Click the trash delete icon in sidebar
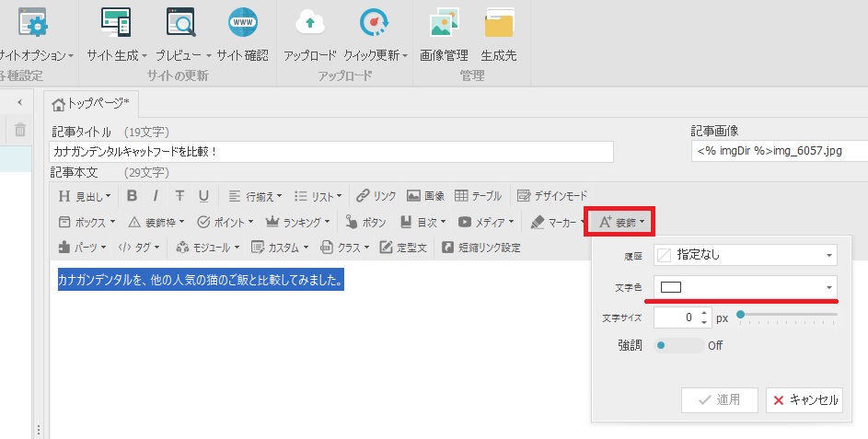Image resolution: width=868 pixels, height=439 pixels. (x=20, y=130)
